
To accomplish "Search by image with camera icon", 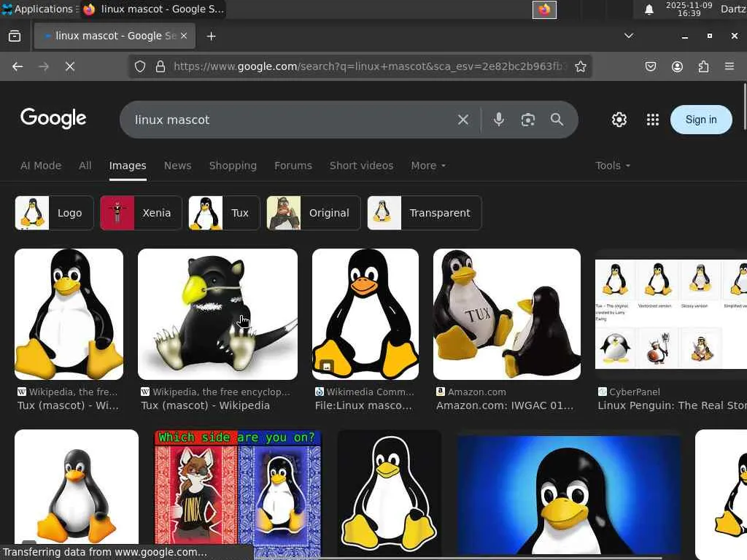I will pos(528,120).
